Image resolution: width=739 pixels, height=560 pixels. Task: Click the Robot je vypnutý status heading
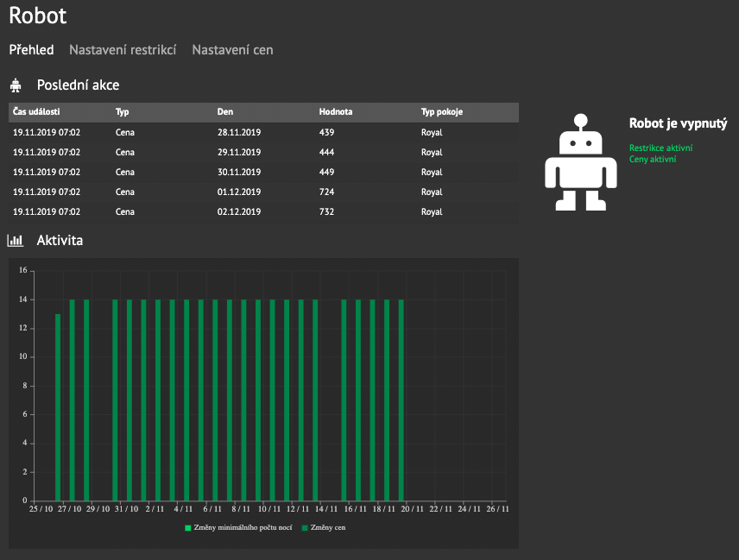[679, 123]
